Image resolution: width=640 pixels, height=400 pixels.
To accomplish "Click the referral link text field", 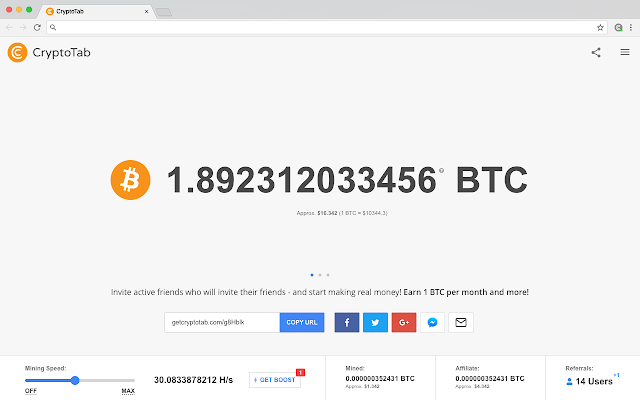I will tap(222, 322).
